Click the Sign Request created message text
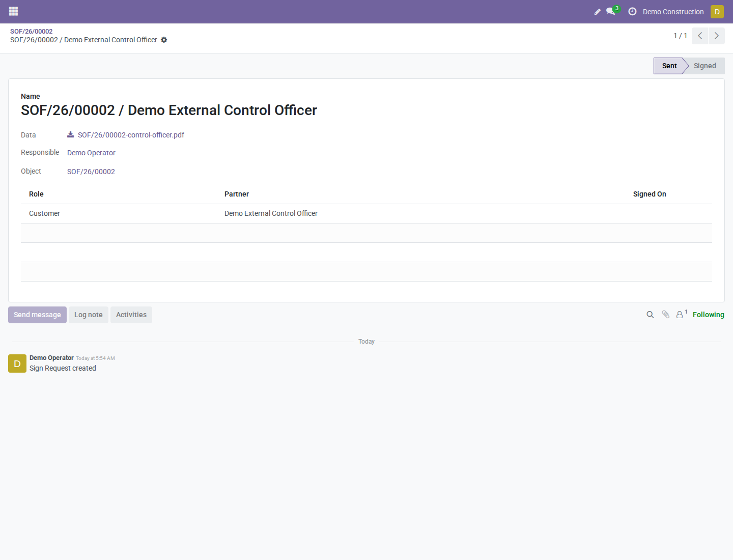The image size is (733, 560). click(63, 368)
